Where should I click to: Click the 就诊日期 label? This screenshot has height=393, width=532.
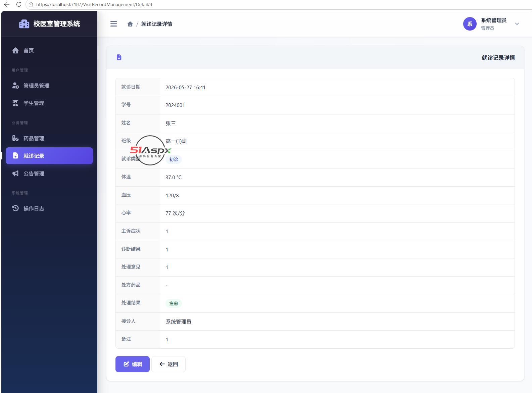[x=131, y=87]
